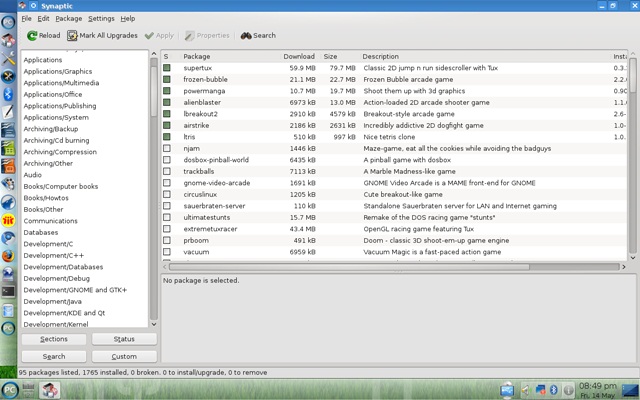Click the Sections filter button
The height and width of the screenshot is (400, 640).
[54, 339]
